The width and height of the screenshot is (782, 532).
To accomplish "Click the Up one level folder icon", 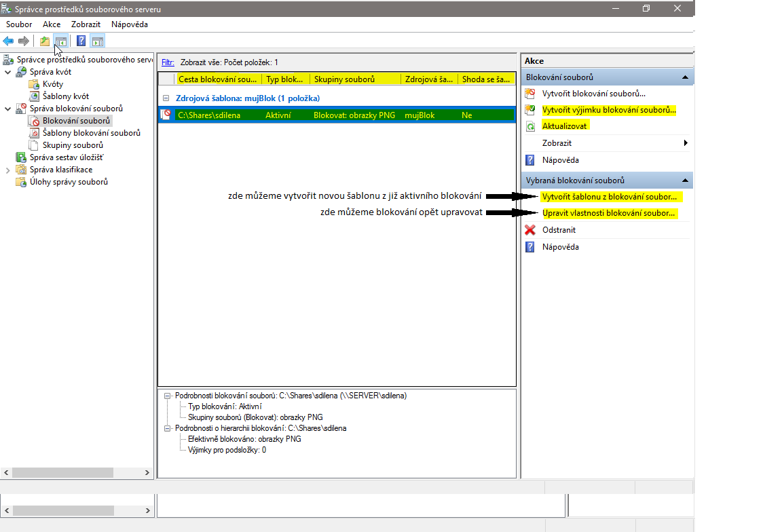I will (x=45, y=41).
